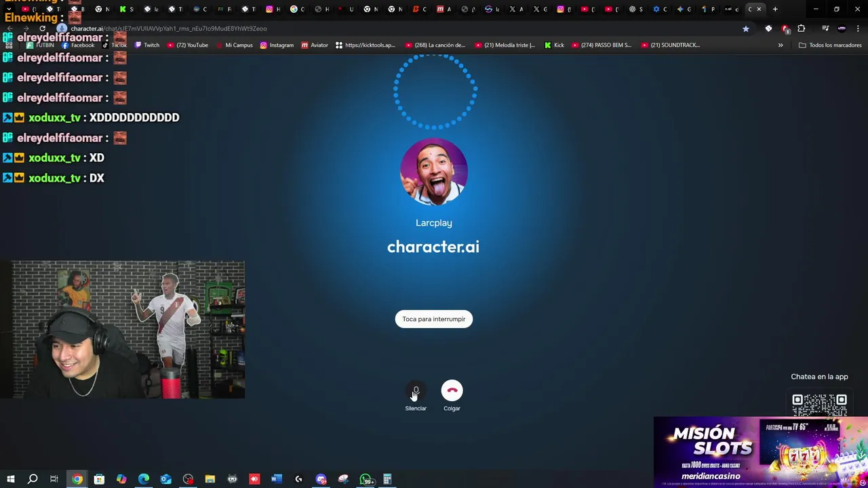Open Logitech G HUB from taskbar
Image resolution: width=868 pixels, height=488 pixels.
pos(298,479)
